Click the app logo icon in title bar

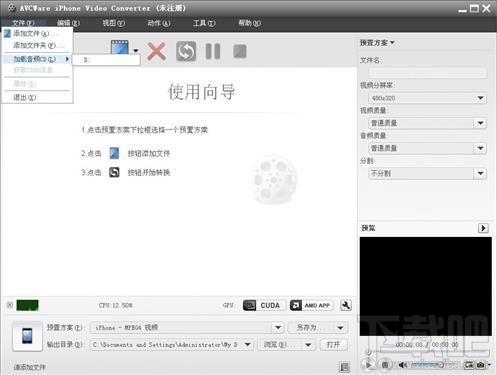[x=12, y=8]
